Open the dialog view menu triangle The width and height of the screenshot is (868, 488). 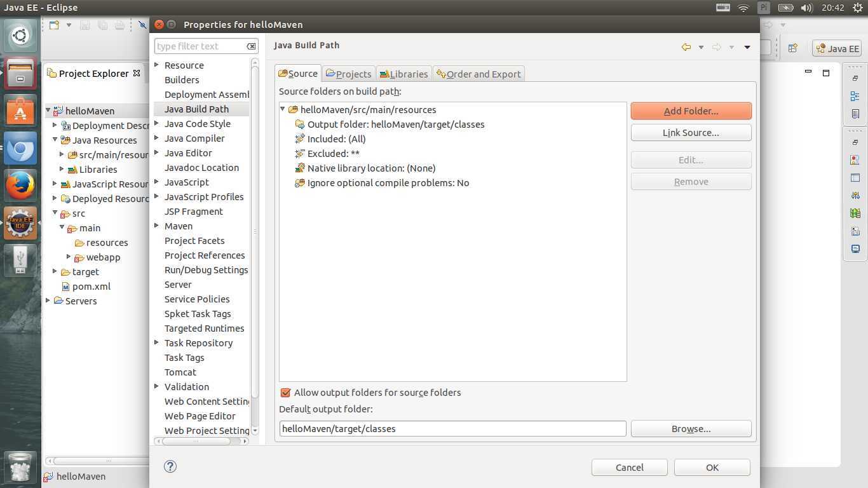pos(747,47)
